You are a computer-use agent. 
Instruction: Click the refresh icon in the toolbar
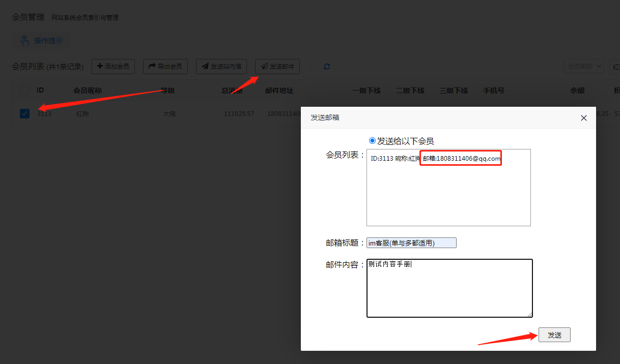point(327,67)
